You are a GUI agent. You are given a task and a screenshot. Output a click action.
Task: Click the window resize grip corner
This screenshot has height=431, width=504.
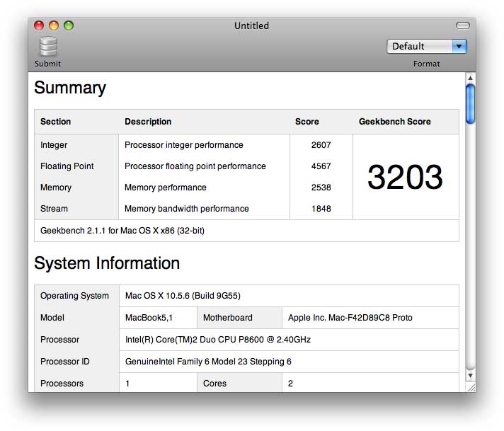tap(471, 387)
